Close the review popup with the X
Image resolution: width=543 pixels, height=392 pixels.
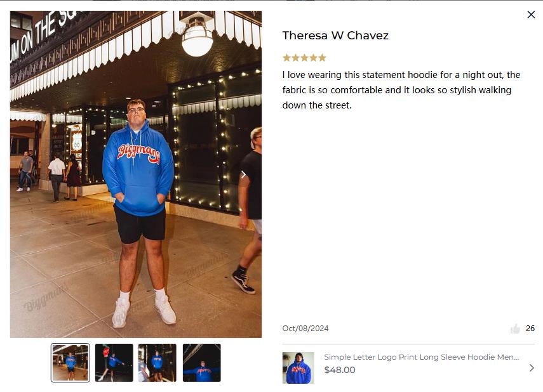pos(531,15)
